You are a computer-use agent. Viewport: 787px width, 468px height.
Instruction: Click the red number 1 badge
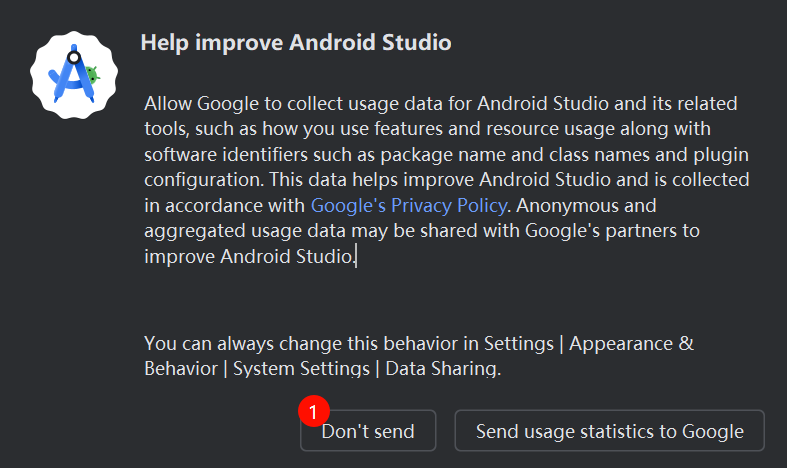click(x=313, y=410)
